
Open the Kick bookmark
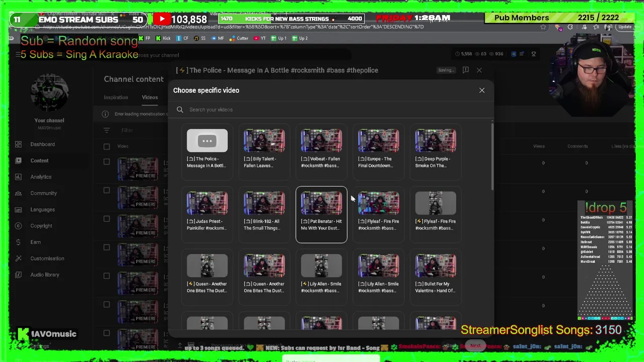(163, 38)
